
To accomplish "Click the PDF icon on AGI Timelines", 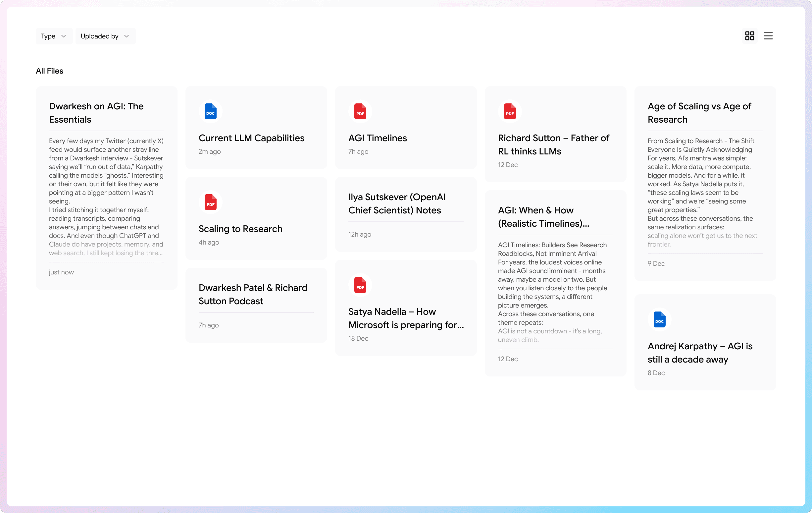I will click(360, 111).
